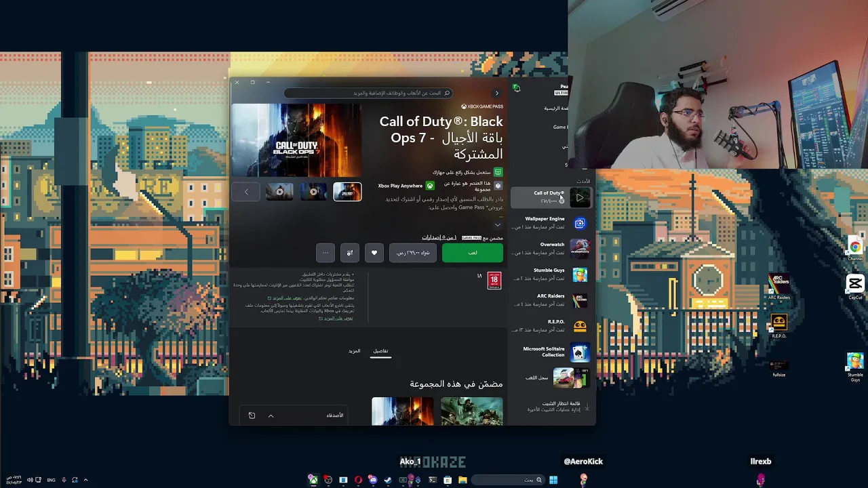The height and width of the screenshot is (488, 868).
Task: Click the Xbox Game Pass logo above title
Action: click(x=482, y=106)
